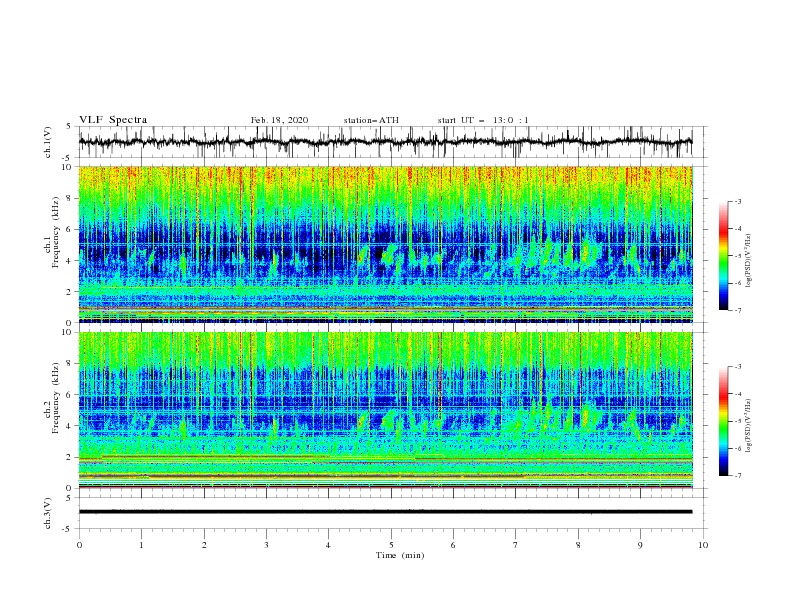Click the "4" kHz tick on ch.1 spectrogram
This screenshot has height=612, width=792.
click(70, 261)
